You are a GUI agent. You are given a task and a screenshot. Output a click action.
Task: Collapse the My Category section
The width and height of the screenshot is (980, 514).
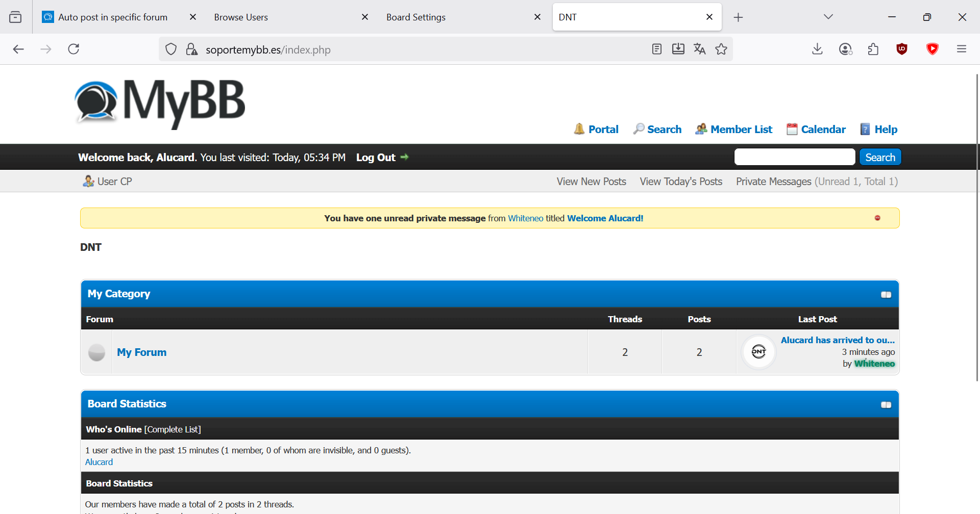point(886,295)
